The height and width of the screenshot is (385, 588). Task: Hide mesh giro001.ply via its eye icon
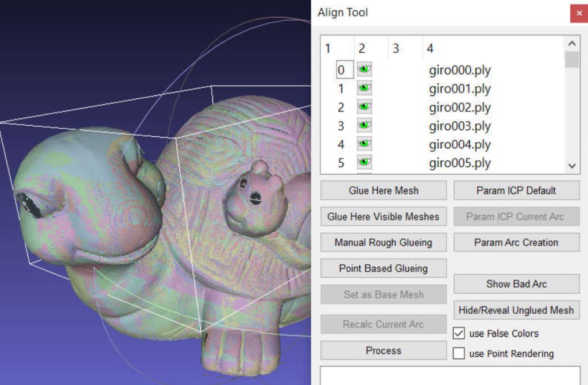364,88
